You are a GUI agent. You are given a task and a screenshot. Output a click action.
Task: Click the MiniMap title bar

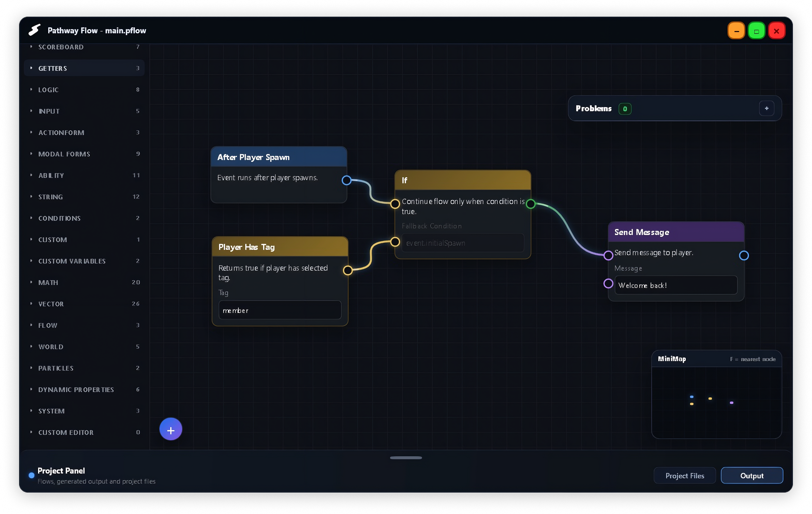716,359
